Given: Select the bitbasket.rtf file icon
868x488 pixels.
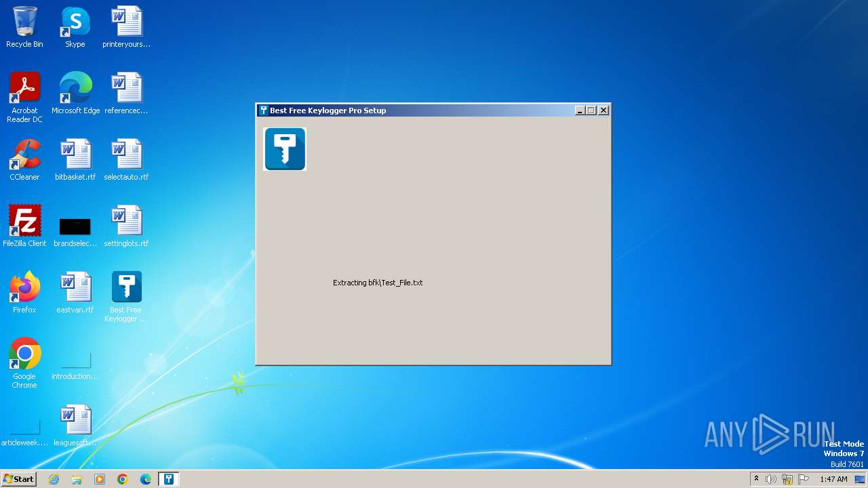Looking at the screenshot, I should [x=75, y=160].
